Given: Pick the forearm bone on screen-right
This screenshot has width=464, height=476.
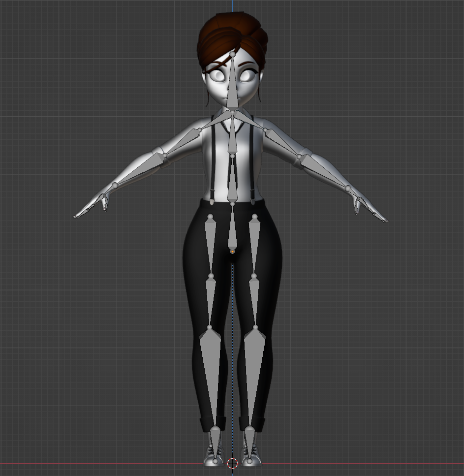Looking at the screenshot, I should coord(322,171).
